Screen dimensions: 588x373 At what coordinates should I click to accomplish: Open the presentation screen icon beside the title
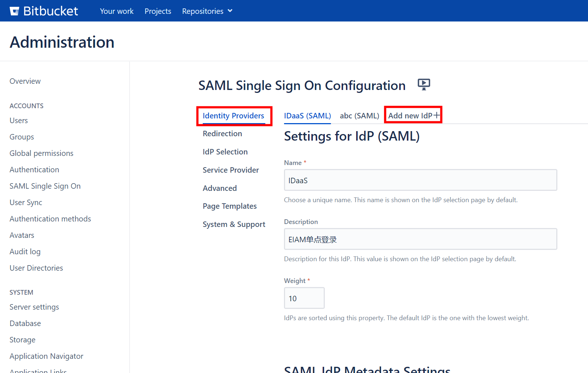[x=424, y=85]
